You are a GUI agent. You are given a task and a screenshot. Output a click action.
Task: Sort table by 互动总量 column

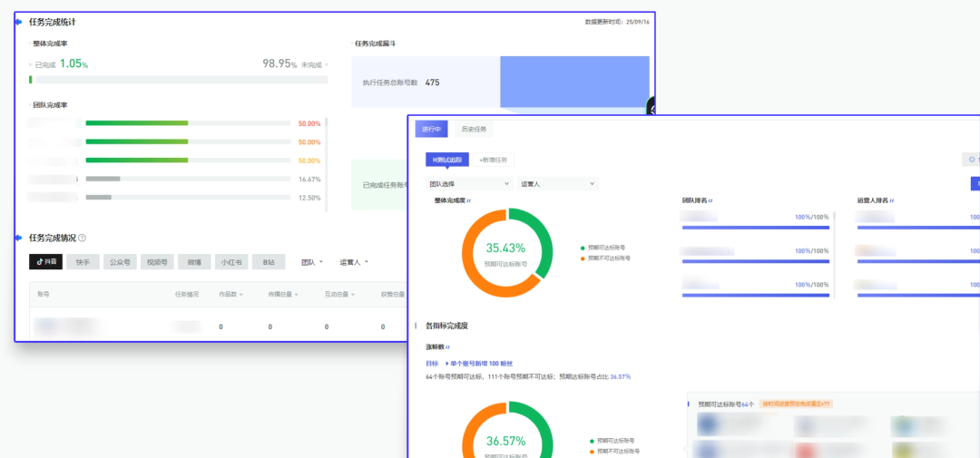point(340,294)
